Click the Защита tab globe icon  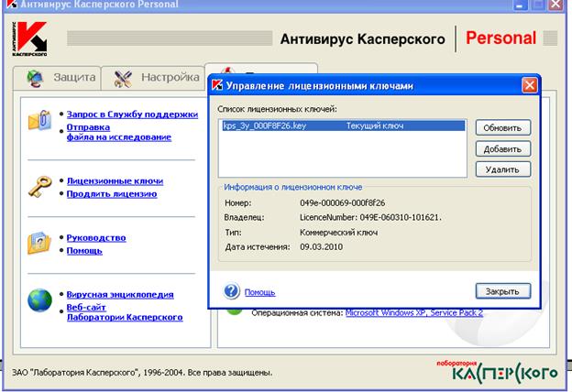[x=35, y=77]
